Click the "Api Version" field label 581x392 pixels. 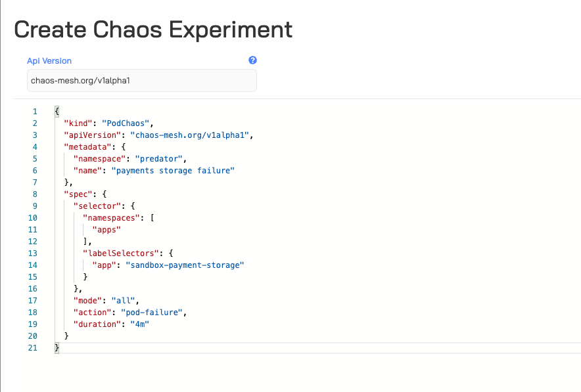(x=49, y=60)
